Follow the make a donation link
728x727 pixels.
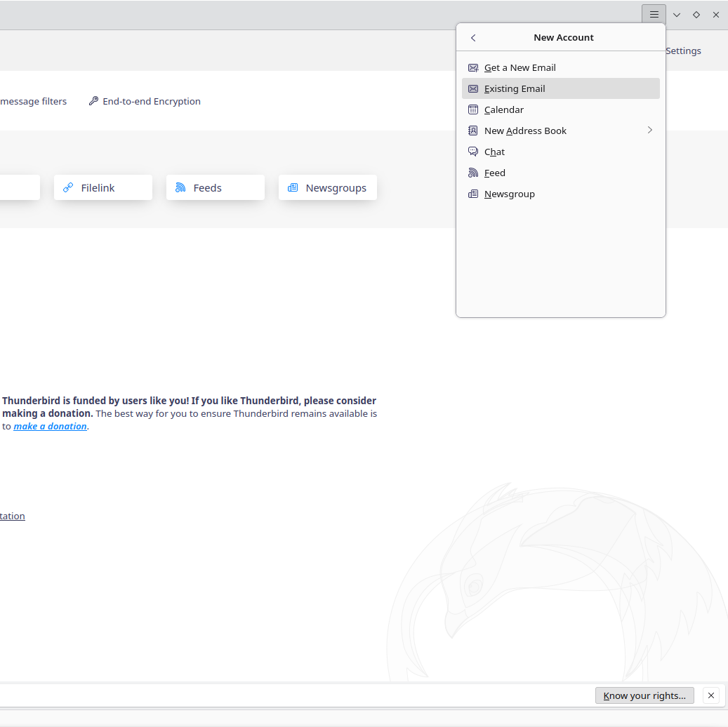click(x=50, y=427)
